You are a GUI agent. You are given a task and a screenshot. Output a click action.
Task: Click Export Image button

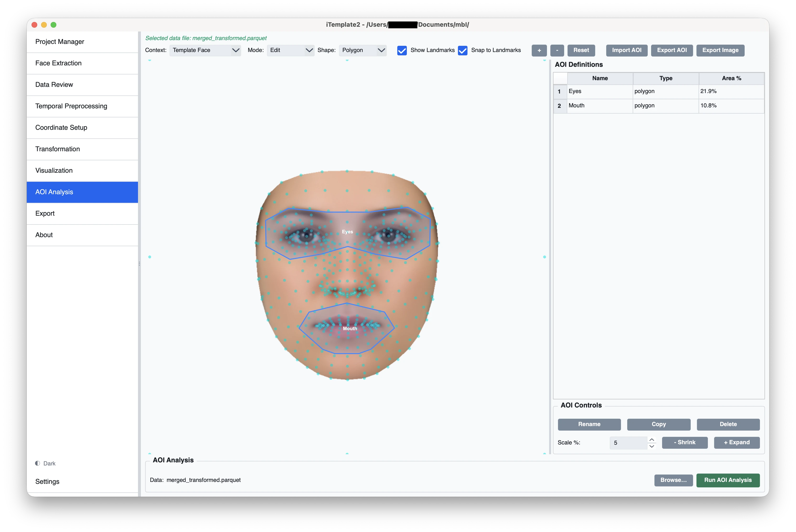pyautogui.click(x=720, y=50)
